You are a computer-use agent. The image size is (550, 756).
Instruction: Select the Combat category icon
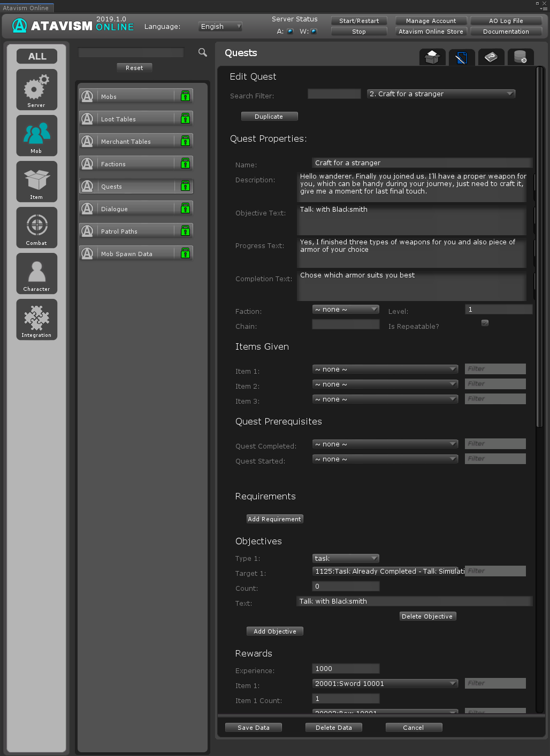(36, 227)
